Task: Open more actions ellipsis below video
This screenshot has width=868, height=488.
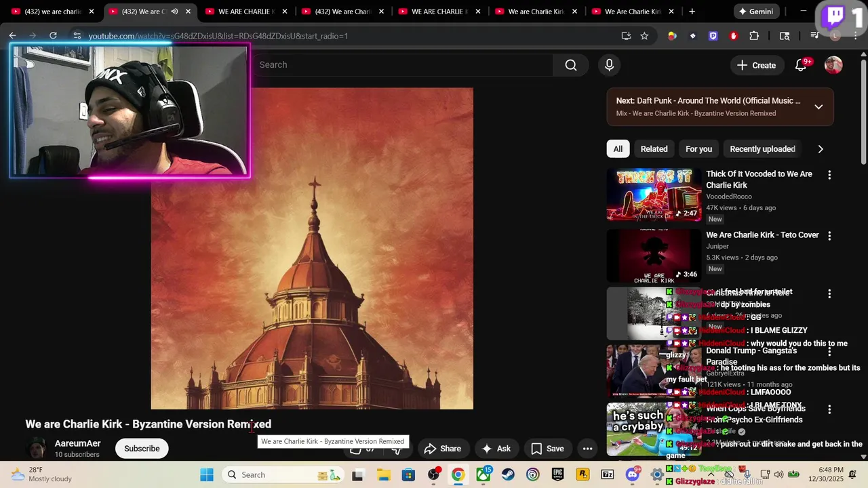Action: (587, 449)
